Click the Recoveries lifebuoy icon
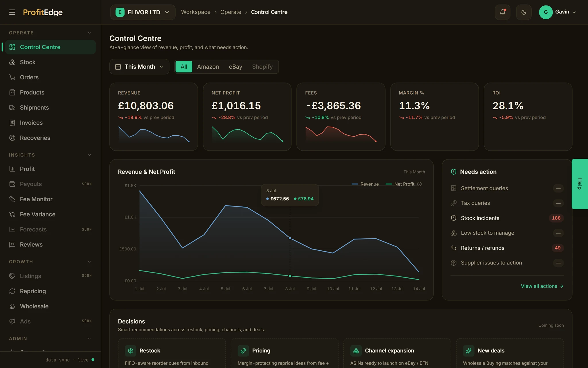This screenshot has height=368, width=588. [x=12, y=138]
